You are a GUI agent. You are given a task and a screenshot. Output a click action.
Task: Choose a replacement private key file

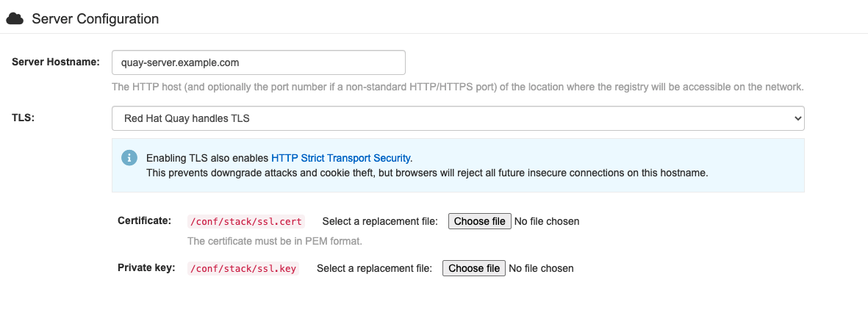[x=474, y=268]
